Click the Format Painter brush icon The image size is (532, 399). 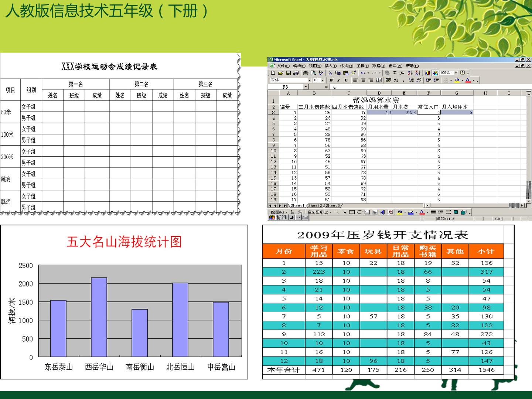tap(353, 73)
